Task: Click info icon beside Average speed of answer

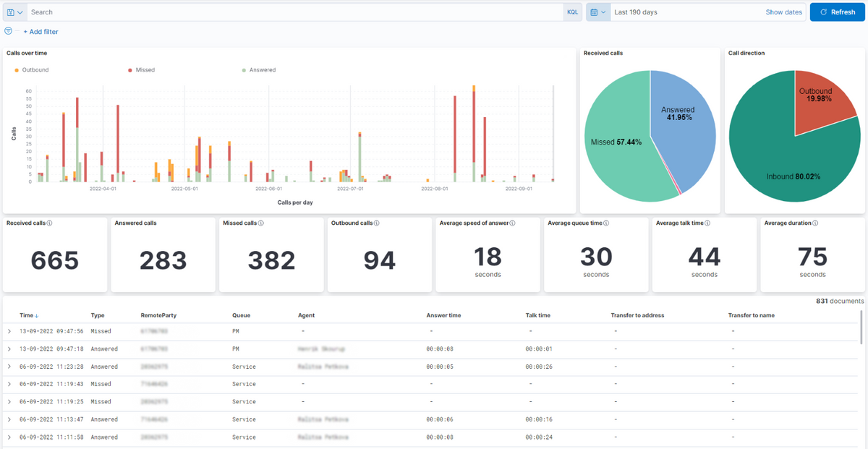Action: (512, 223)
